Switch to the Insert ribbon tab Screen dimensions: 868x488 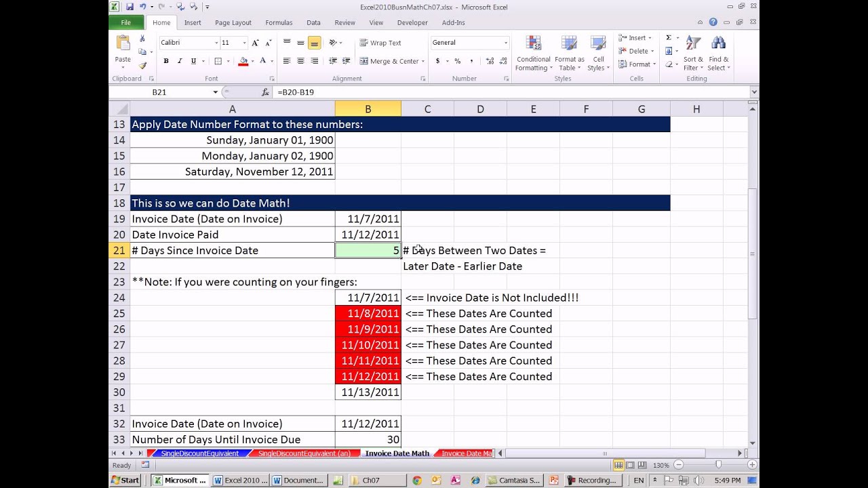point(193,22)
